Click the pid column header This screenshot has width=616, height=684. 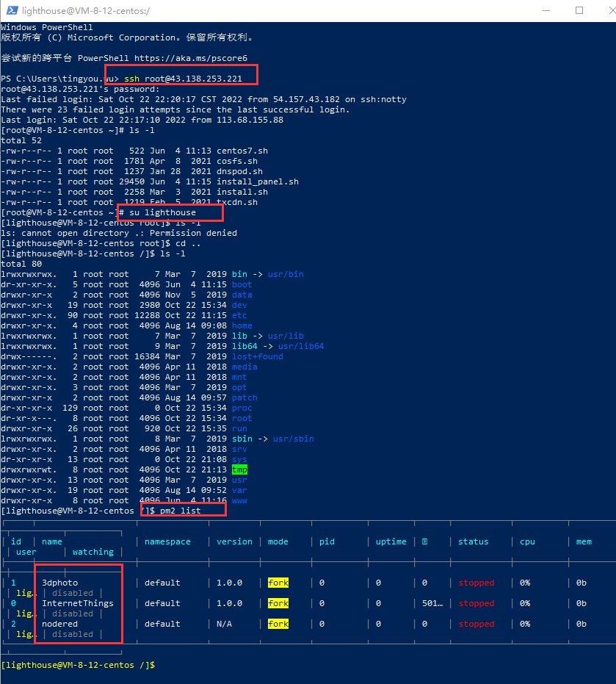point(327,541)
